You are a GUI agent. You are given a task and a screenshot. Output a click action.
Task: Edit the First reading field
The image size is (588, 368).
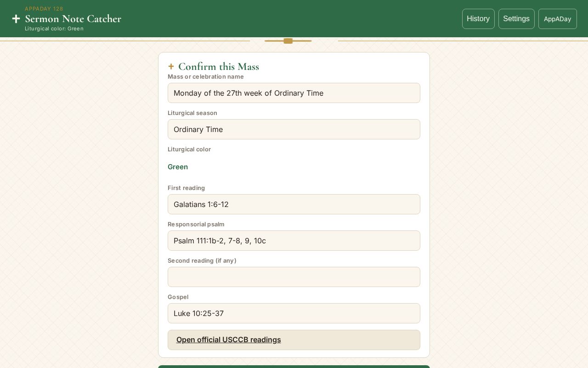[x=294, y=204]
